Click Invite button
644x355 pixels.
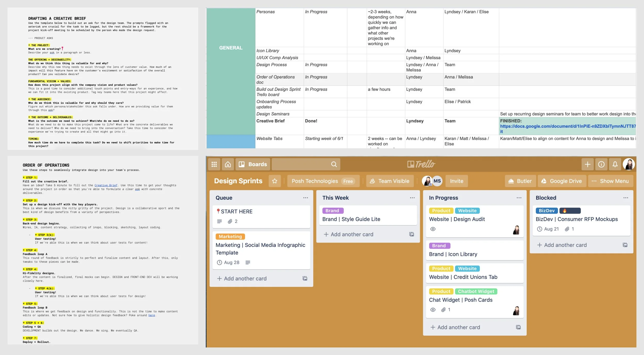[x=456, y=181]
